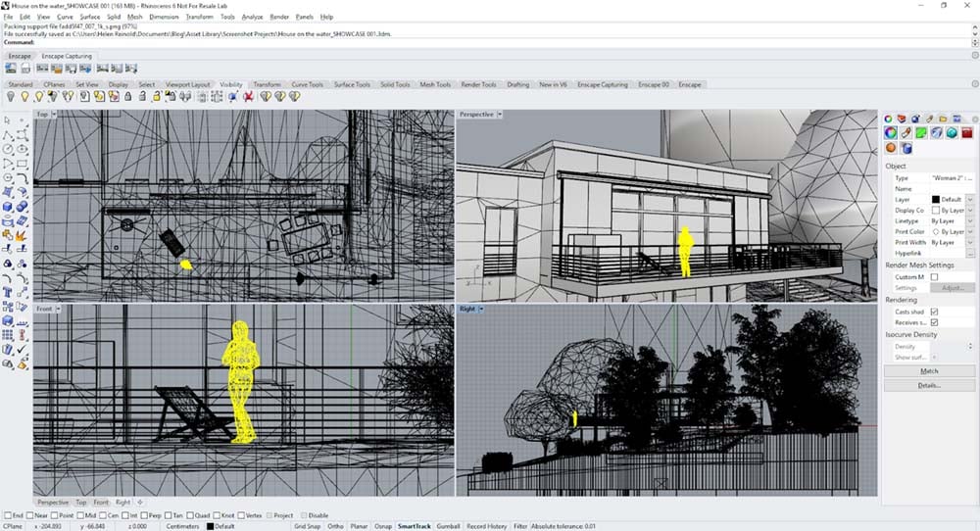980x531 pixels.
Task: Click the blue cylinder properties icon
Action: coord(906,148)
